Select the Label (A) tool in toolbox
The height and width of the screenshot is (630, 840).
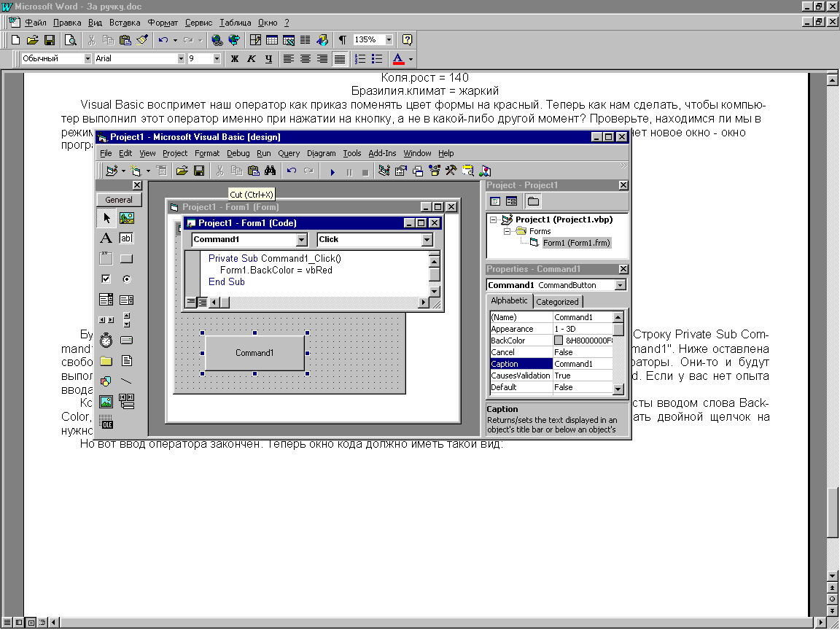tap(106, 238)
